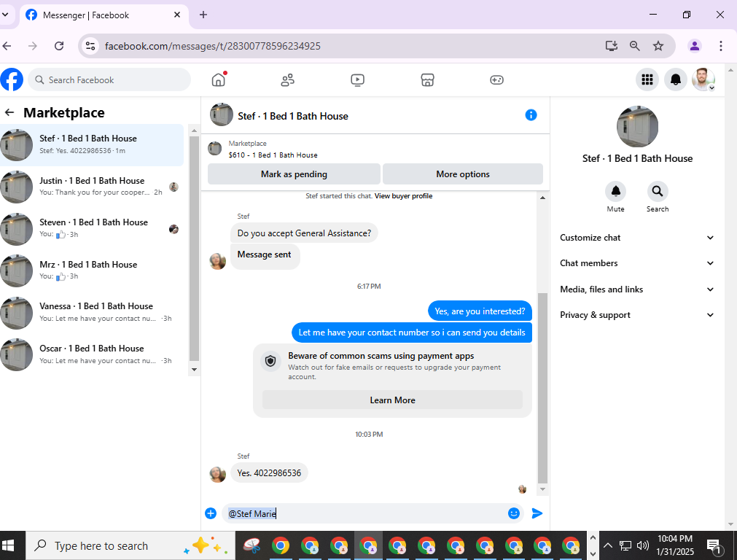Search in conversation with magnifier icon
Viewport: 737px width, 560px height.
click(x=658, y=191)
